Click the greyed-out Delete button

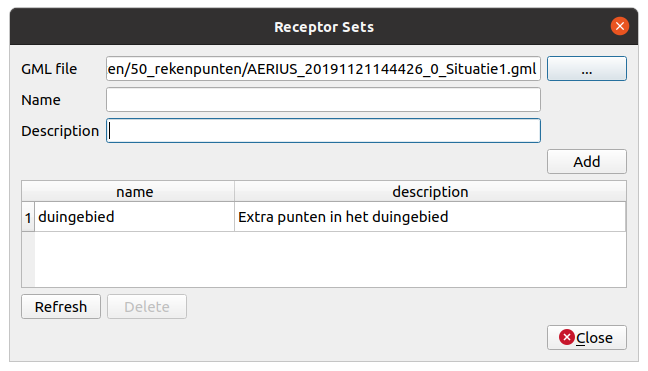point(147,307)
